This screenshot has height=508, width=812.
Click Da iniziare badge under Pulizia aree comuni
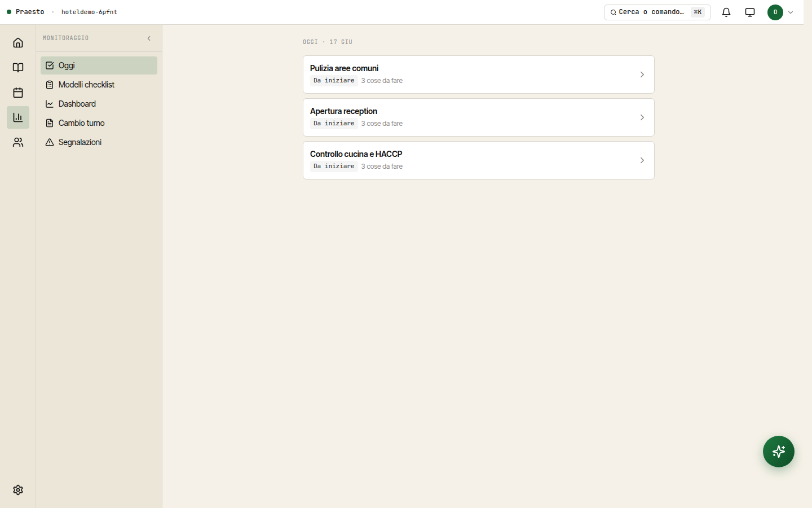pos(334,81)
